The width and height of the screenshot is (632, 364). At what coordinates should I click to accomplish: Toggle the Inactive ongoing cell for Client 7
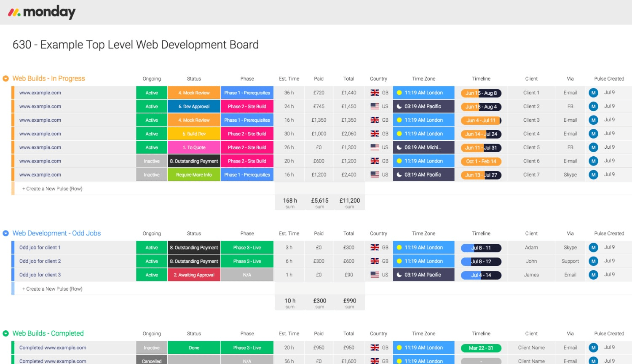pos(152,174)
